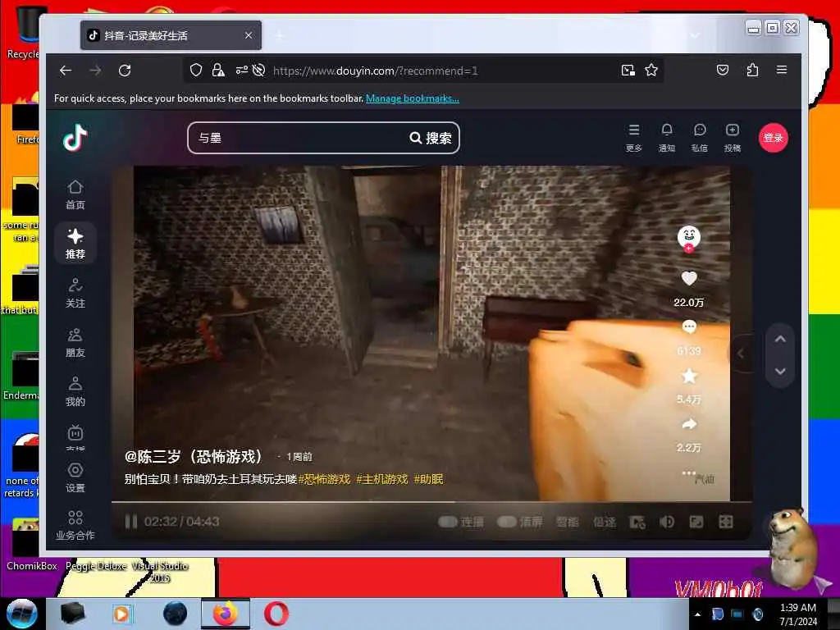
Task: Show site security padlock info
Action: coord(218,71)
